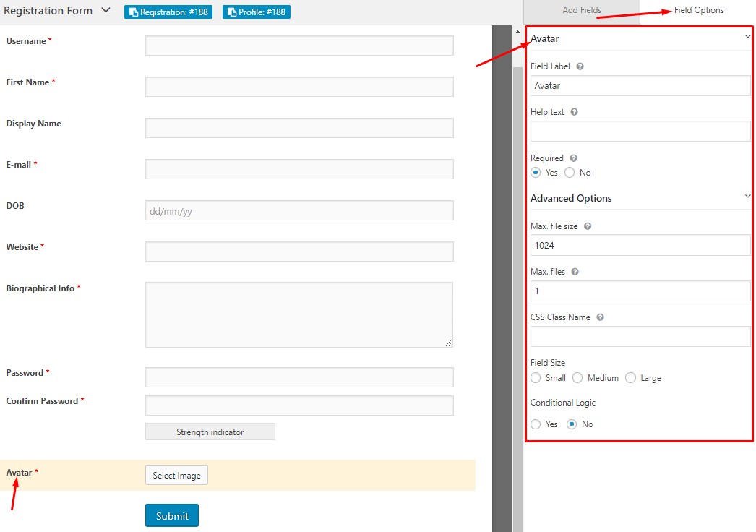Click the Biographical Info textarea resize handle
Viewport: 756px width, 532px height.
(449, 343)
